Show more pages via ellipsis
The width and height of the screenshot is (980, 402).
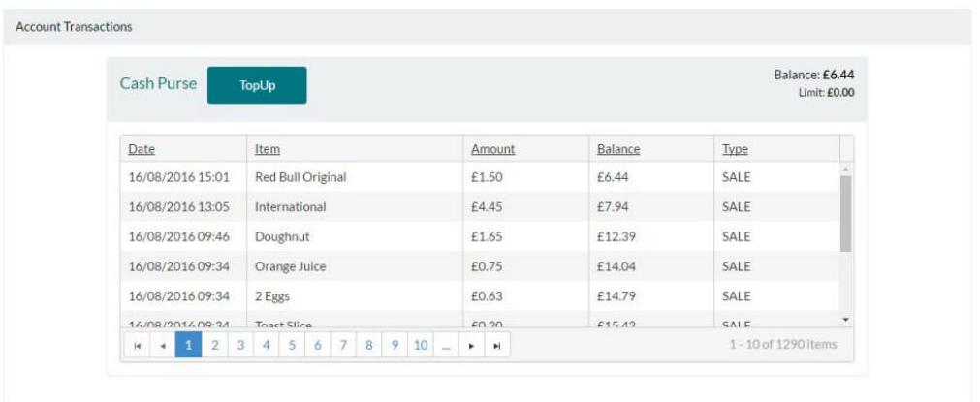coord(447,345)
